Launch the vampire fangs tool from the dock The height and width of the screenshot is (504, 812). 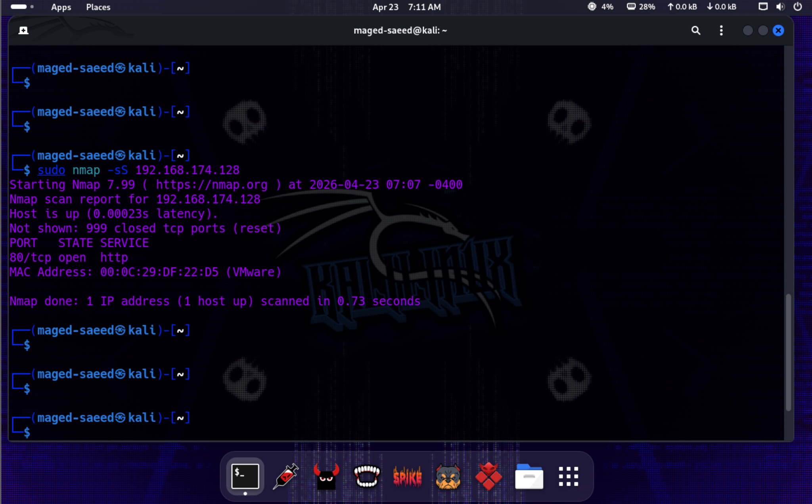(367, 476)
